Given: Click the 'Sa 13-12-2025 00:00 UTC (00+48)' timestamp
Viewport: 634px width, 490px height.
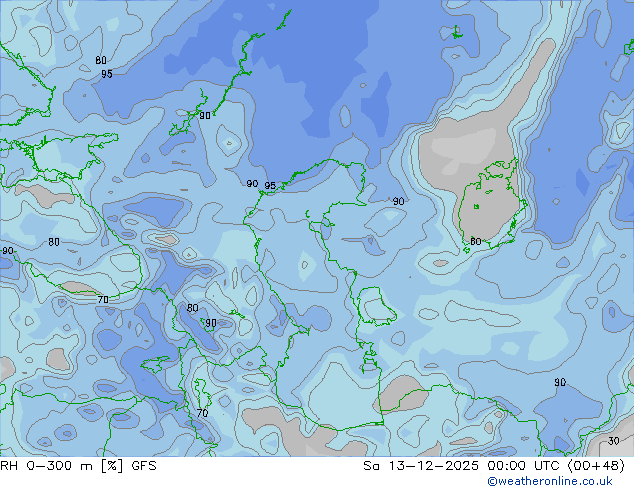Looking at the screenshot, I should click(494, 466).
